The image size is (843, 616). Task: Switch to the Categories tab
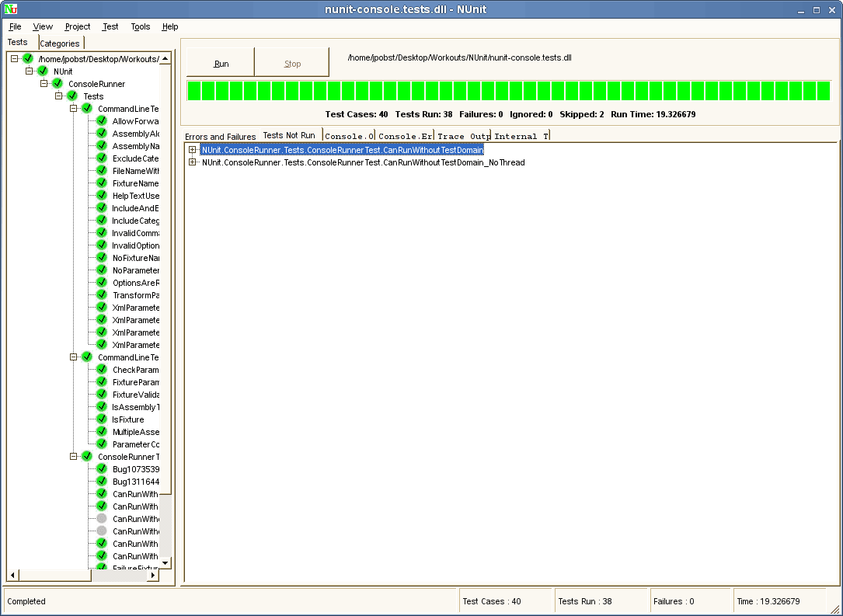click(61, 44)
